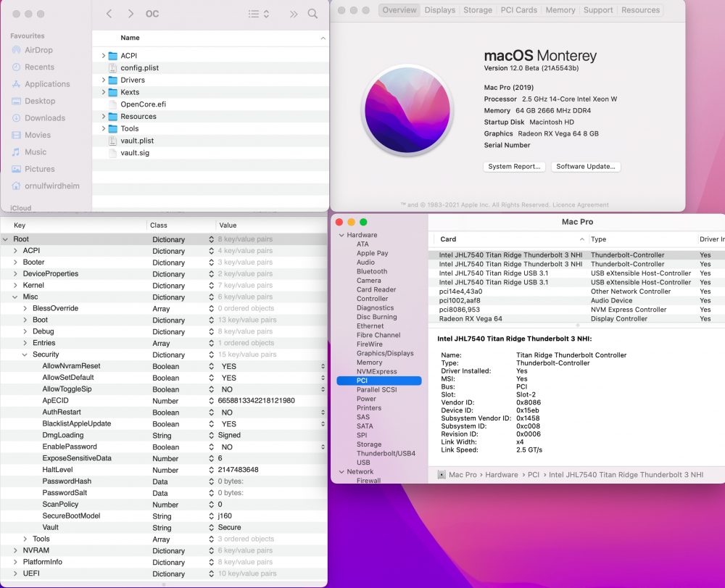Open Software Update
Screen dimensions: 725x588
point(585,167)
